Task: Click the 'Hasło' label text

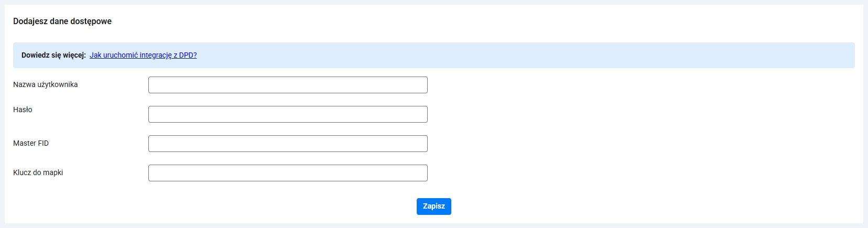Action: 23,110
